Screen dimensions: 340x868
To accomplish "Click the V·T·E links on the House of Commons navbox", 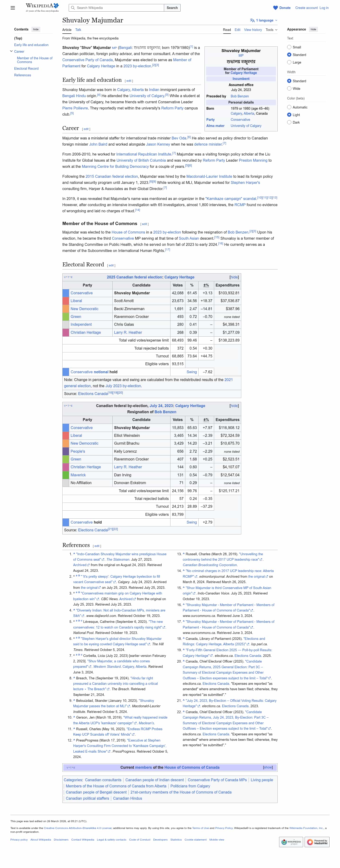I will click(x=71, y=768).
